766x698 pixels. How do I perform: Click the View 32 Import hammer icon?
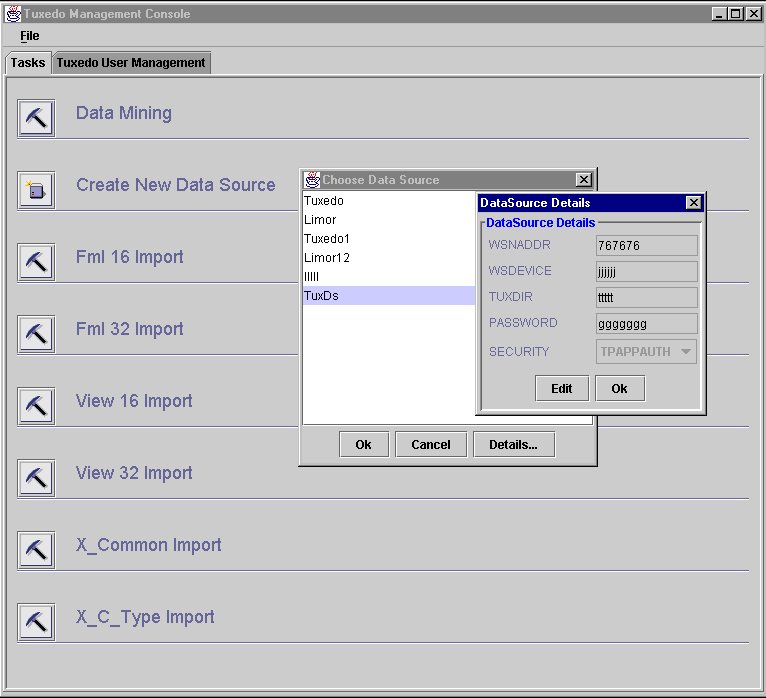click(x=36, y=478)
